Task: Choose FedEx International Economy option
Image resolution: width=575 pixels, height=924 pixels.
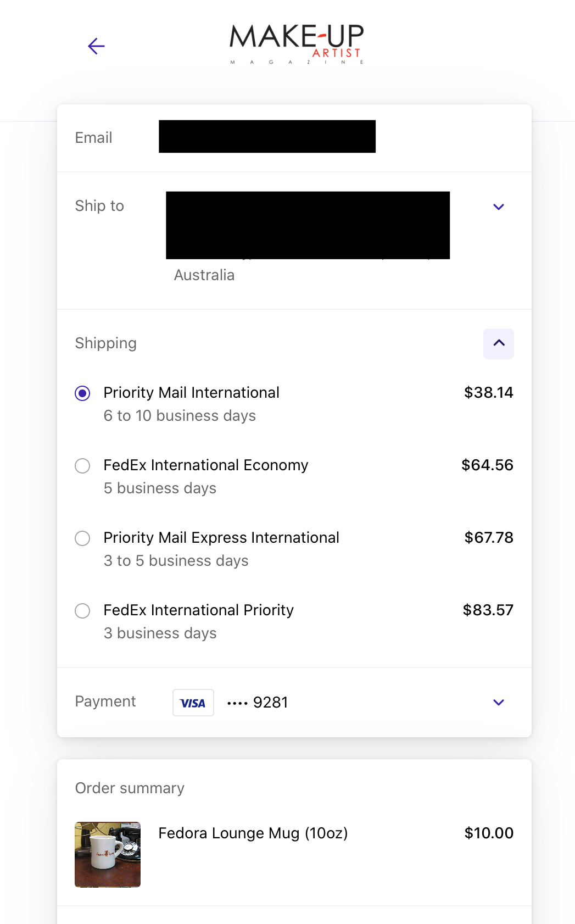Action: (82, 466)
